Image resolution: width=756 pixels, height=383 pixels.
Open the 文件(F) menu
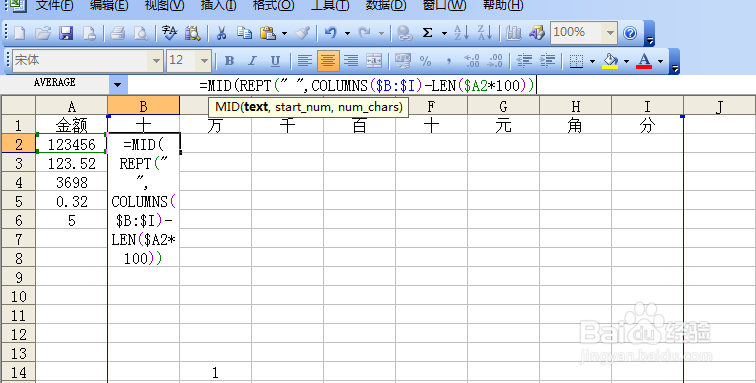(x=55, y=6)
